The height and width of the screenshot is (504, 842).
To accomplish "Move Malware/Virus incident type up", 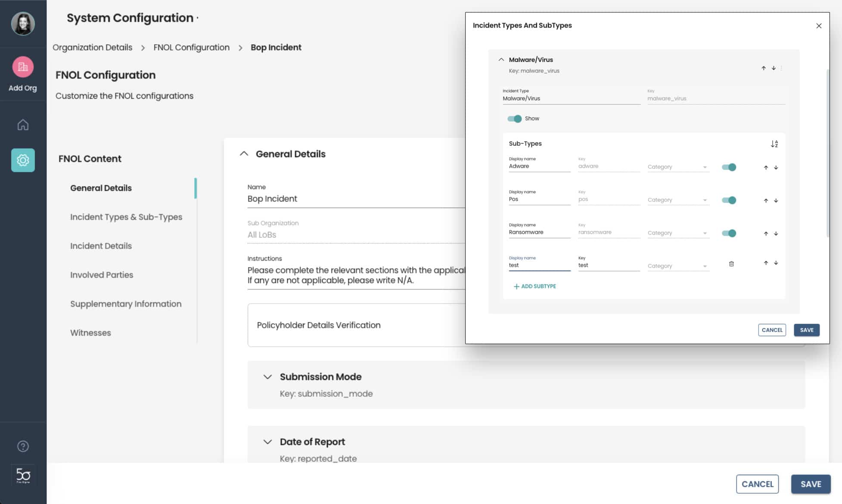I will coord(763,68).
